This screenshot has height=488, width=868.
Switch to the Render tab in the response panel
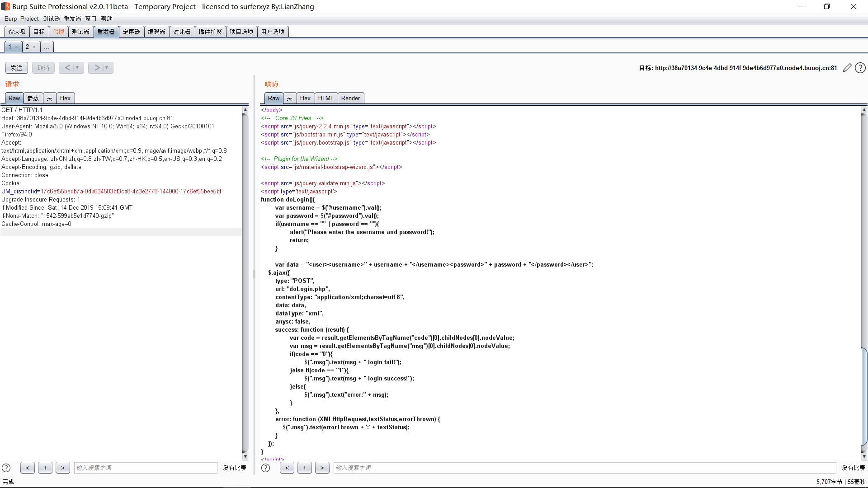(x=351, y=98)
